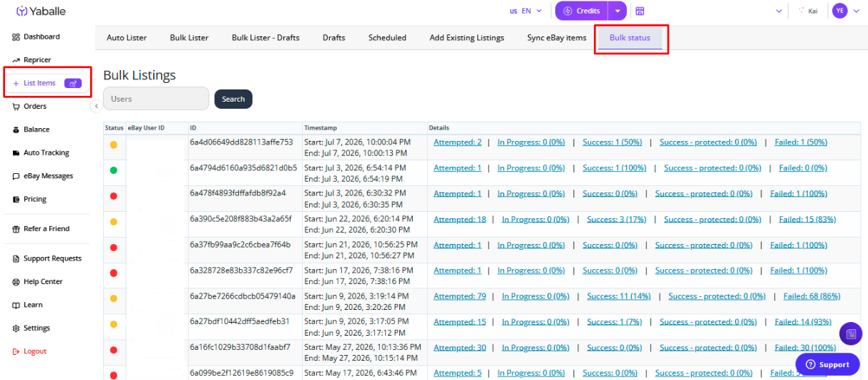Select the Bulk status tab
The image size is (868, 380).
click(630, 38)
